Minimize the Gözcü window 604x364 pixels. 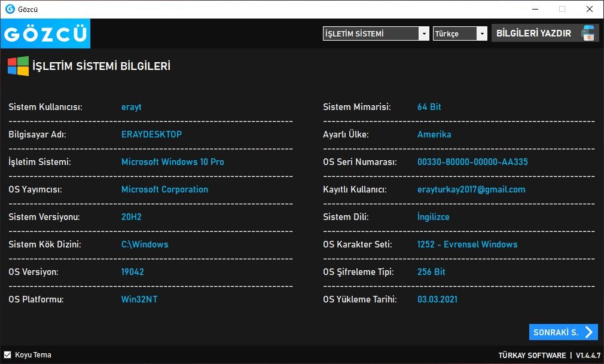(535, 9)
